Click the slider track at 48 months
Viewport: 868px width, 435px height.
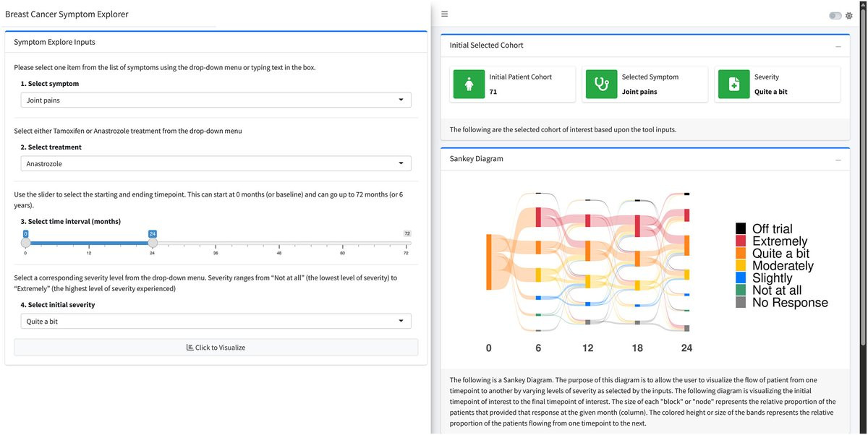pos(279,244)
